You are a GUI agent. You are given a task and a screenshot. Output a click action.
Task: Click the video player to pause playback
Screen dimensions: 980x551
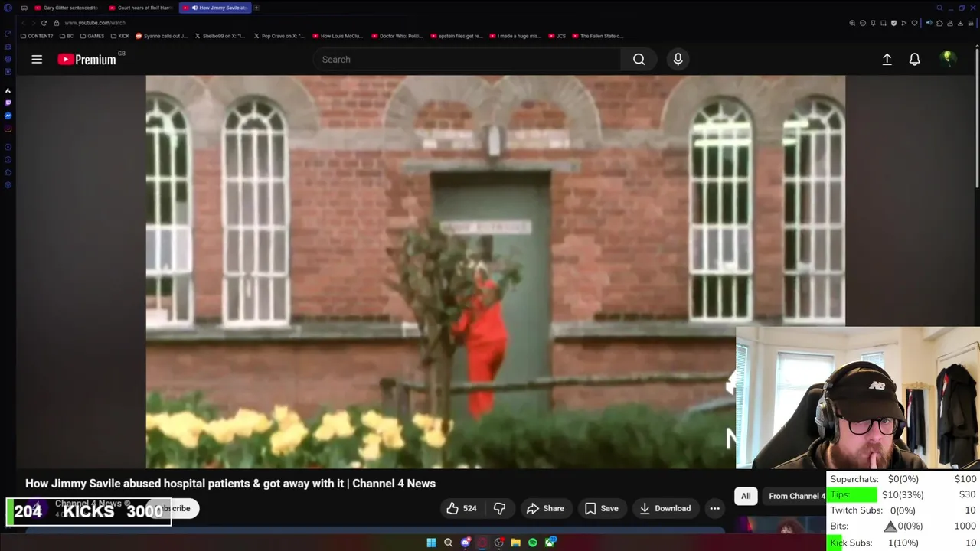(x=495, y=272)
